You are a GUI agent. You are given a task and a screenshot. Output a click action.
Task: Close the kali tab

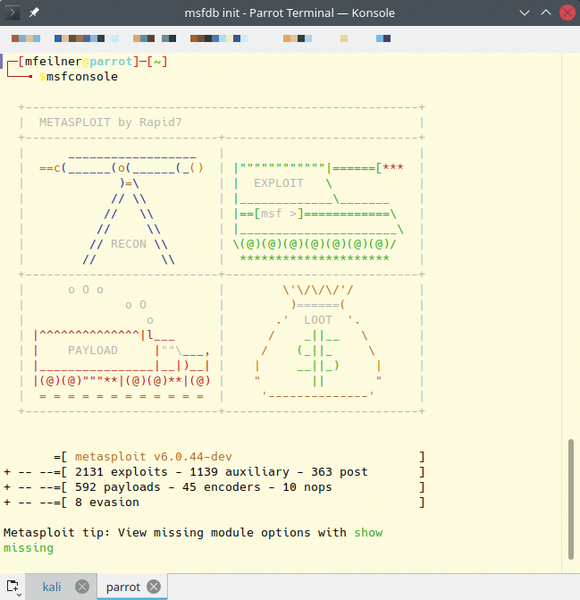82,587
